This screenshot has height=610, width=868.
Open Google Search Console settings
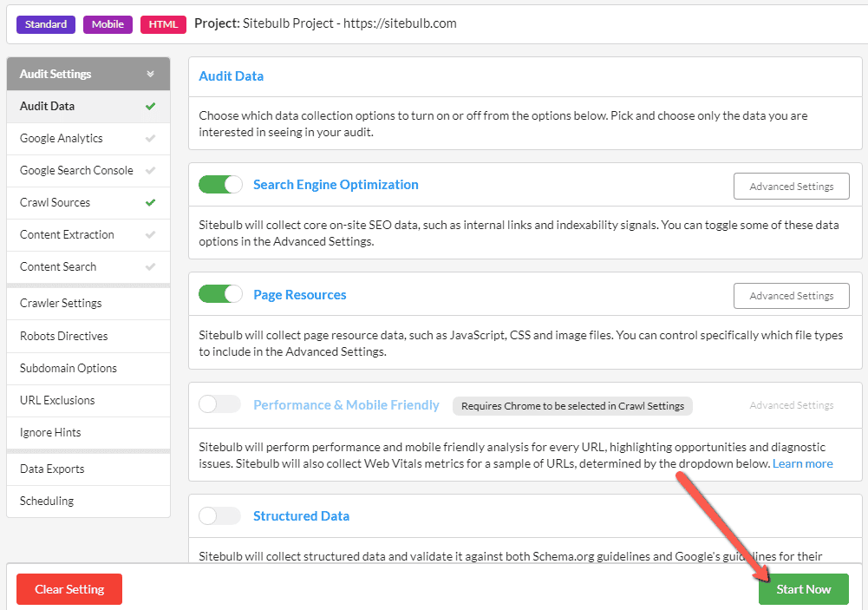pos(88,171)
